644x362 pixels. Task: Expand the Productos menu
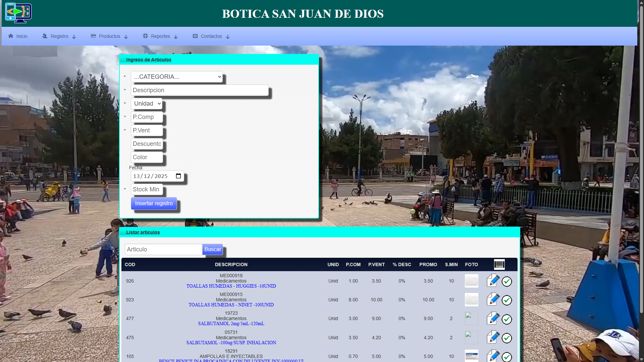(x=109, y=36)
